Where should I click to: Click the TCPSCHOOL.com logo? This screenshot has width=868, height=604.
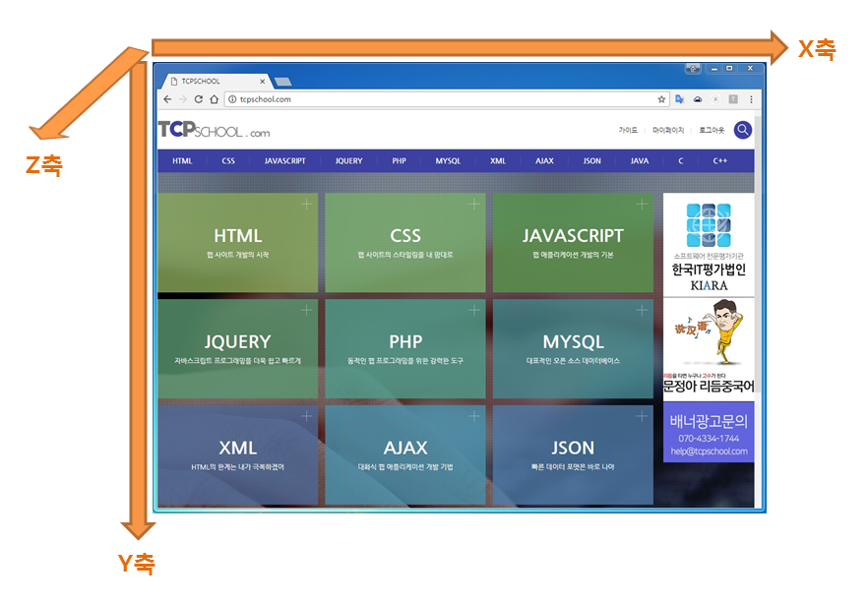[215, 130]
